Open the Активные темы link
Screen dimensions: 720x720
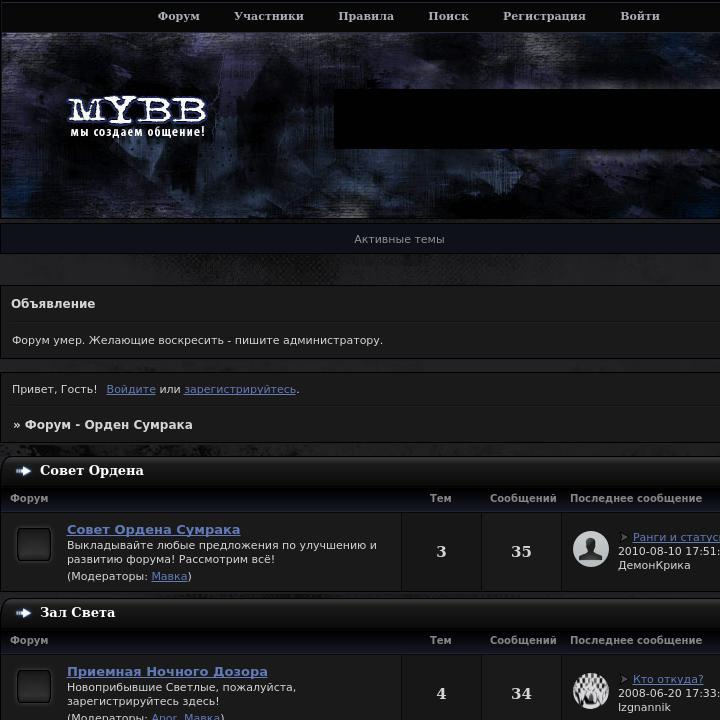coord(399,239)
